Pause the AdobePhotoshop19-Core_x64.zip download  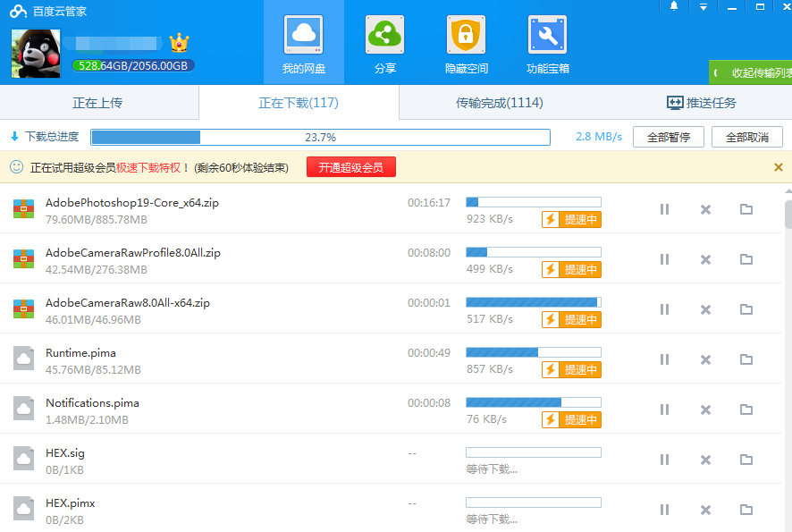point(664,209)
